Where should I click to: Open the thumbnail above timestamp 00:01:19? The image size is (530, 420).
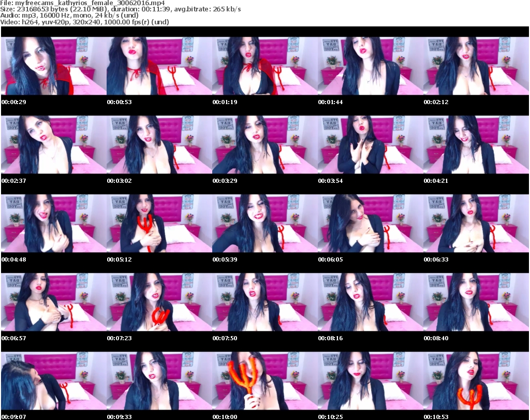265,66
